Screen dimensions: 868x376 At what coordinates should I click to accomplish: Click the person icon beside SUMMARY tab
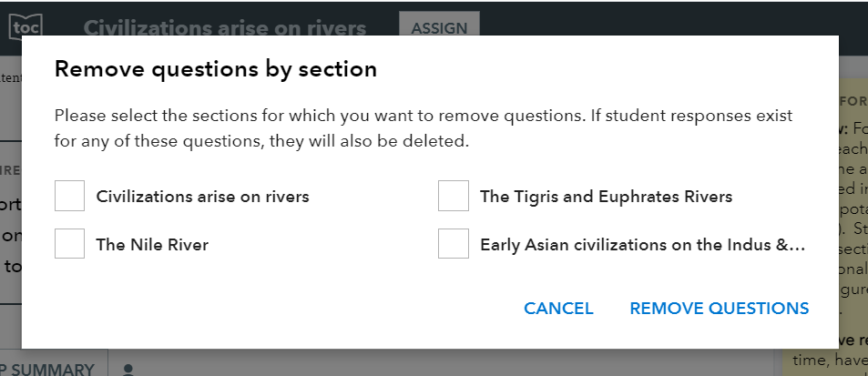click(128, 370)
